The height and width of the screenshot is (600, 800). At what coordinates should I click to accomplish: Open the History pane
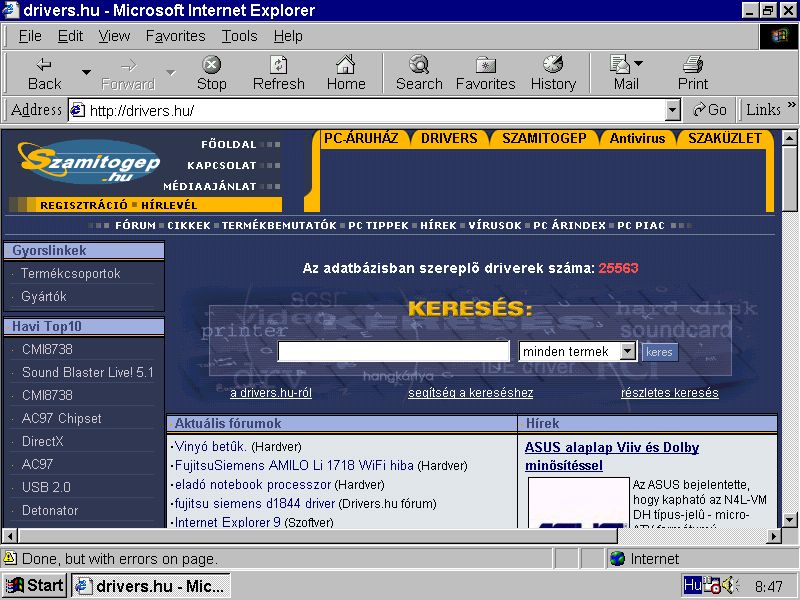pyautogui.click(x=553, y=74)
